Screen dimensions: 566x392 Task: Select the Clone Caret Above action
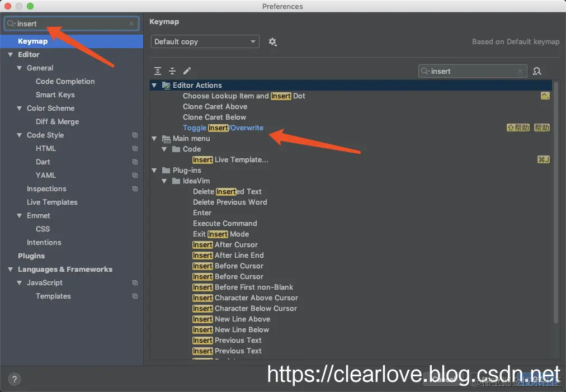[215, 106]
